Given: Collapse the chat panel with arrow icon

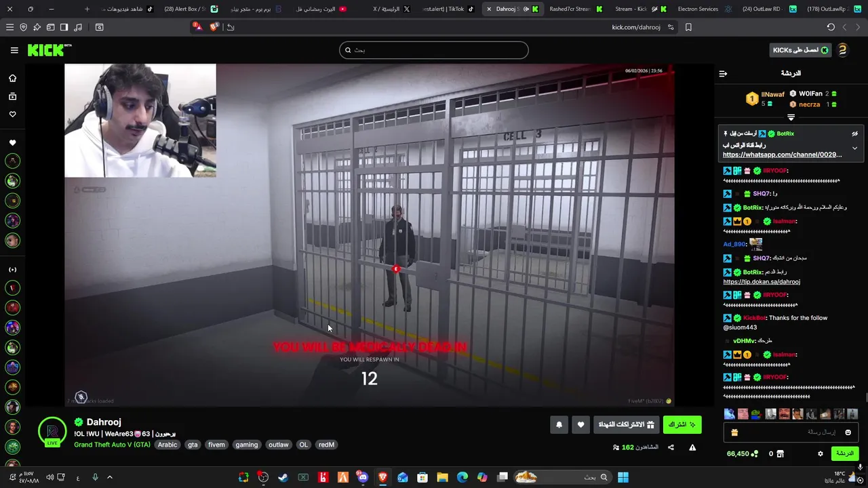Looking at the screenshot, I should coord(723,73).
